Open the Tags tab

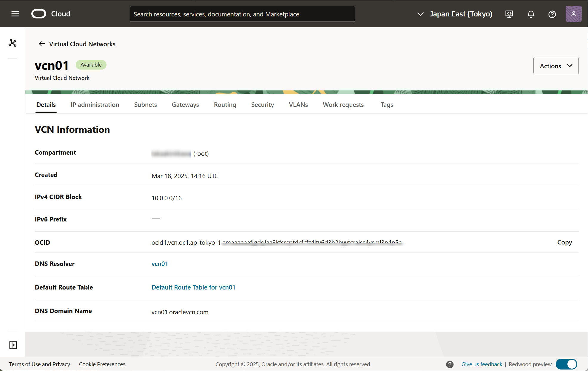tap(387, 105)
